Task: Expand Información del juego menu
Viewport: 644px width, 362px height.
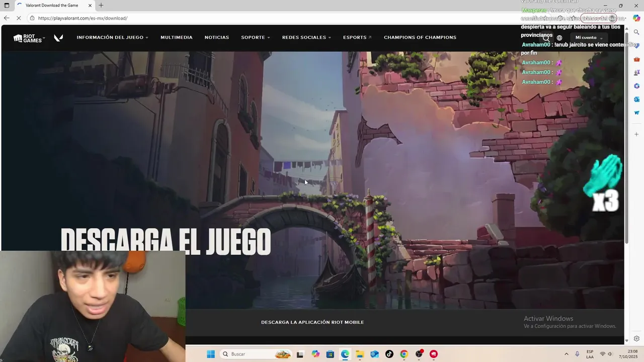Action: coord(112,37)
